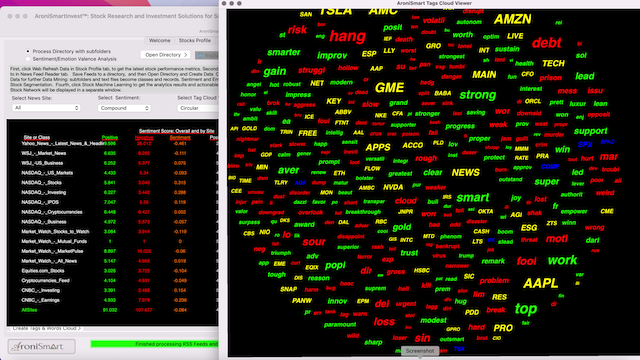Click the Open Directory button
Screen dimensions: 640x360
[165, 55]
